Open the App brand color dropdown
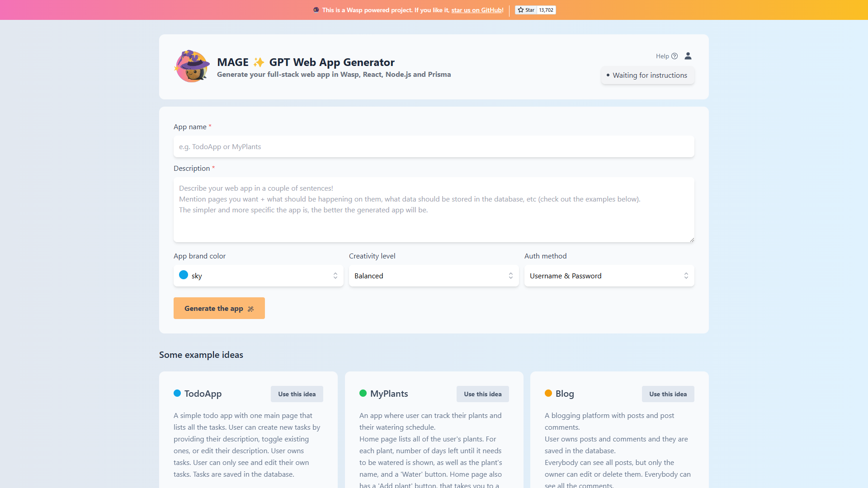Screen dimensions: 868x488 258,276
